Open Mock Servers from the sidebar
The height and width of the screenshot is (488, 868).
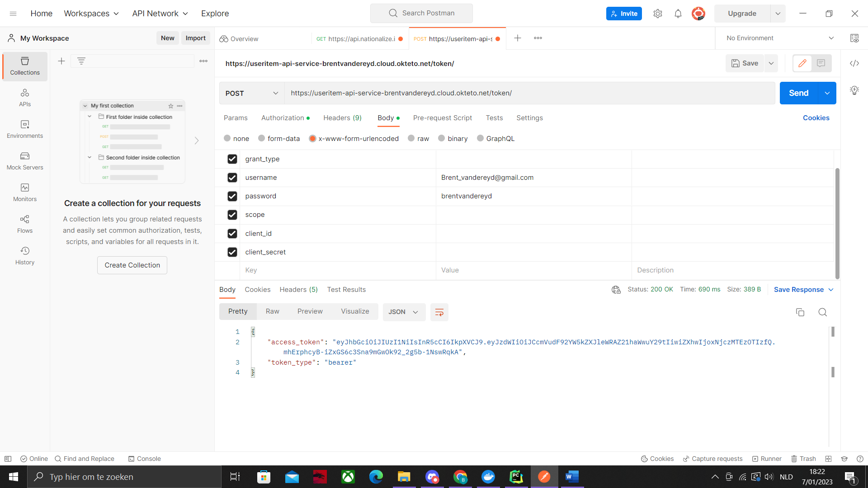tap(24, 161)
